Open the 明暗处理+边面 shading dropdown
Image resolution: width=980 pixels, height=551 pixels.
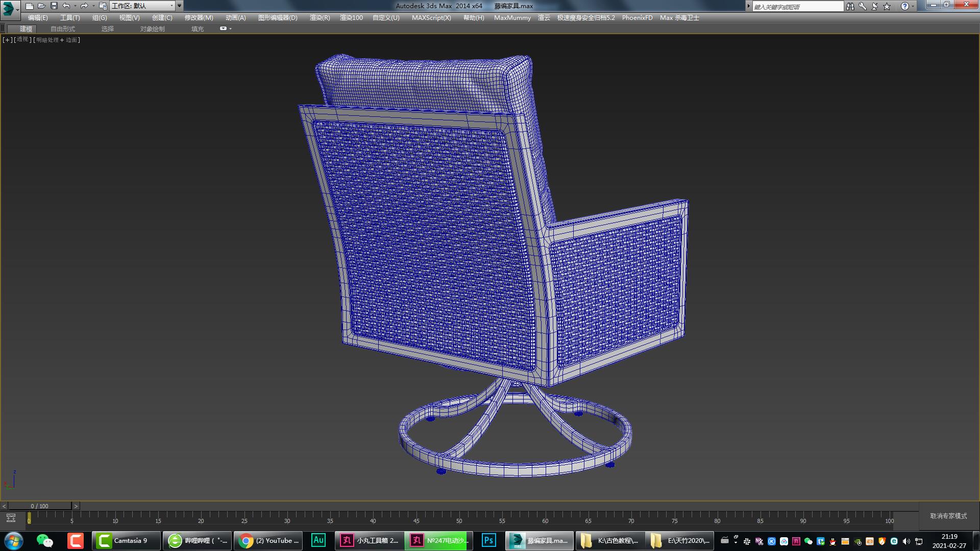click(56, 39)
